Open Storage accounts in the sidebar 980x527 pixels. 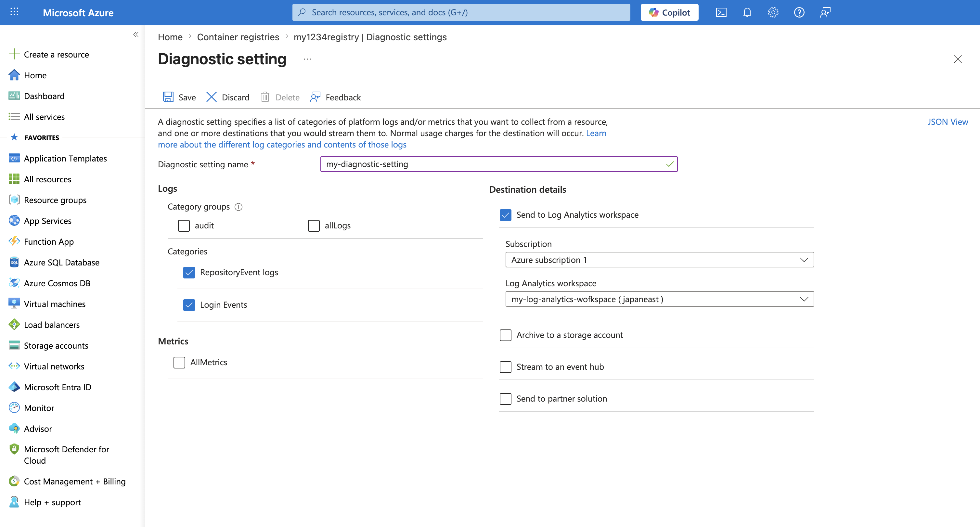[x=56, y=345]
